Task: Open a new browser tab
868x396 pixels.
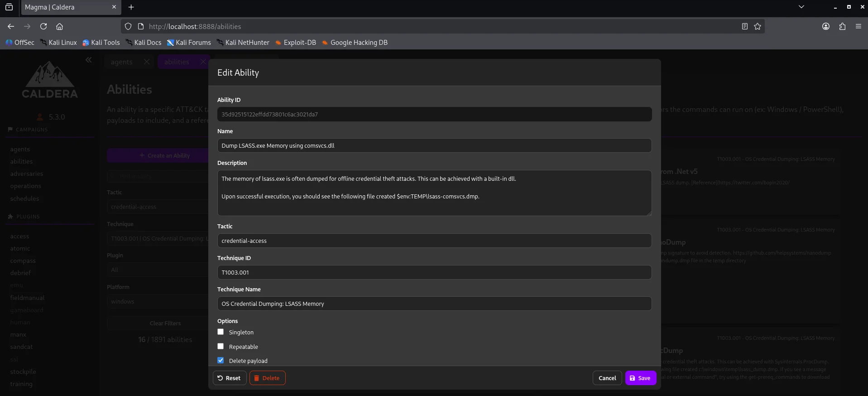Action: coord(131,7)
